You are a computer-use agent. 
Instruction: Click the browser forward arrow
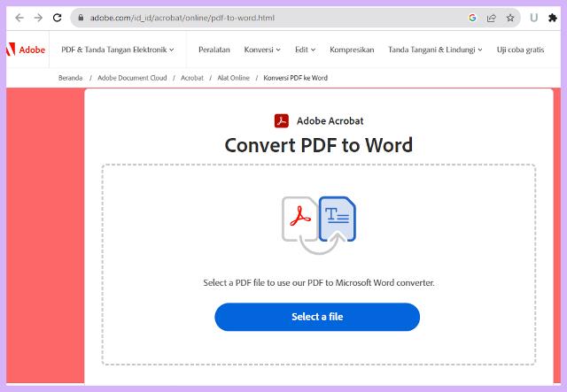[38, 18]
